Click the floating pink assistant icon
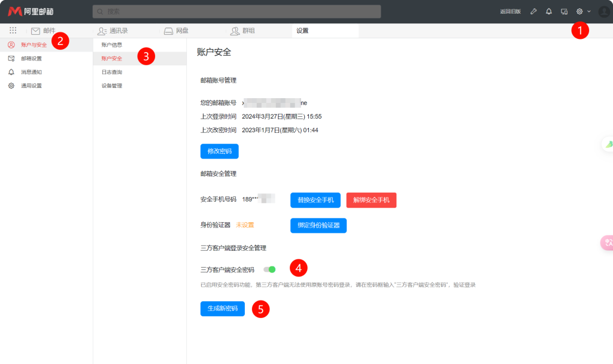 coord(607,243)
